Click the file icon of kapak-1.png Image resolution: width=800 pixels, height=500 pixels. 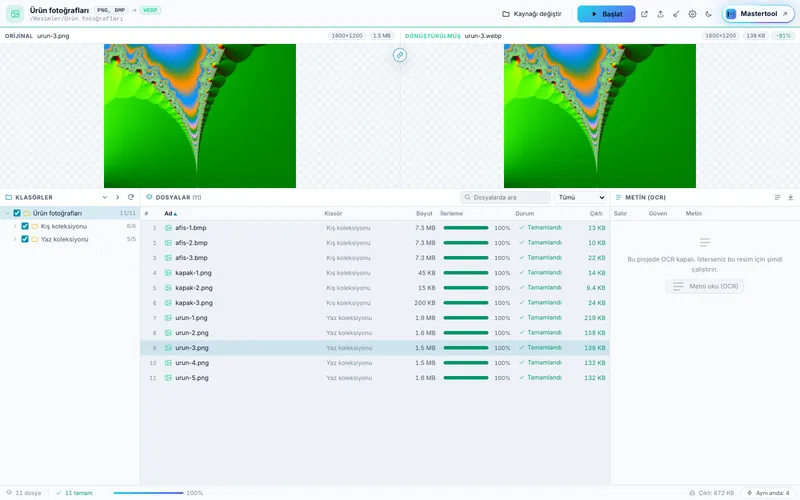pos(168,273)
